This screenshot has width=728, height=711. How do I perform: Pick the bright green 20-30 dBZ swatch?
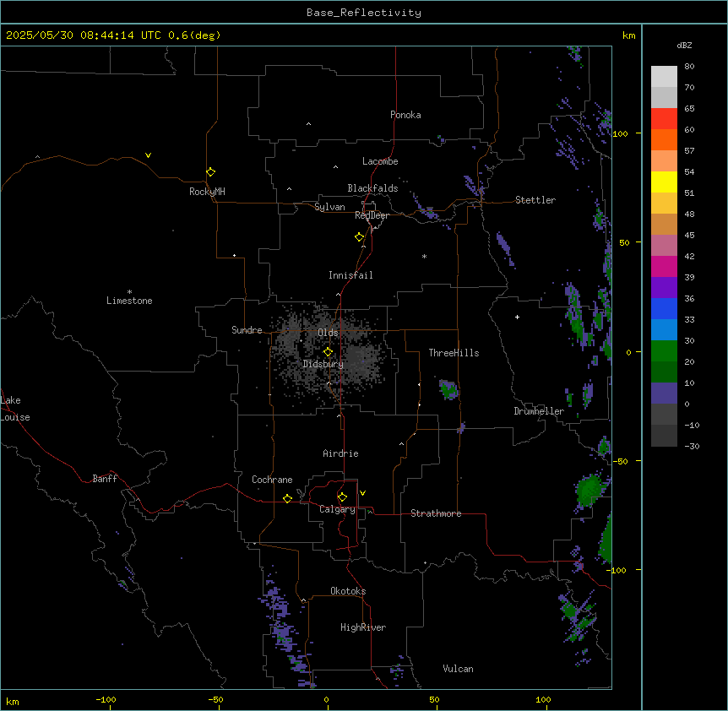pos(664,351)
